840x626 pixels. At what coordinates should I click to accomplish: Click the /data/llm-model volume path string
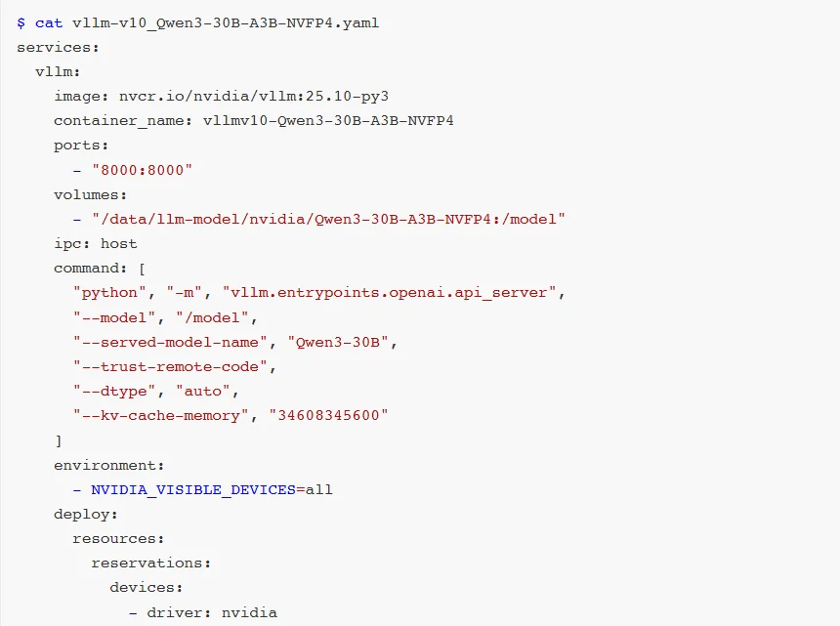point(329,219)
